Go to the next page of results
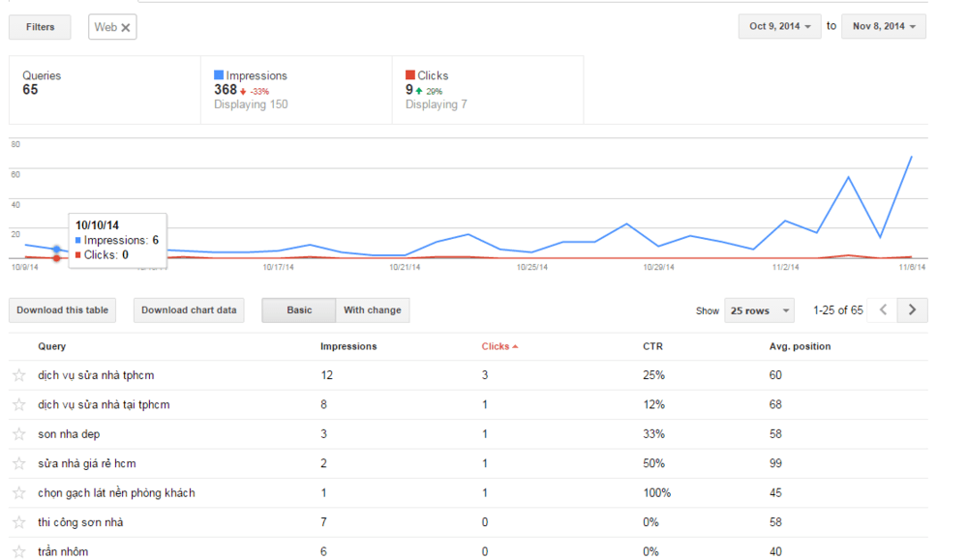This screenshot has width=968, height=560. tap(912, 309)
